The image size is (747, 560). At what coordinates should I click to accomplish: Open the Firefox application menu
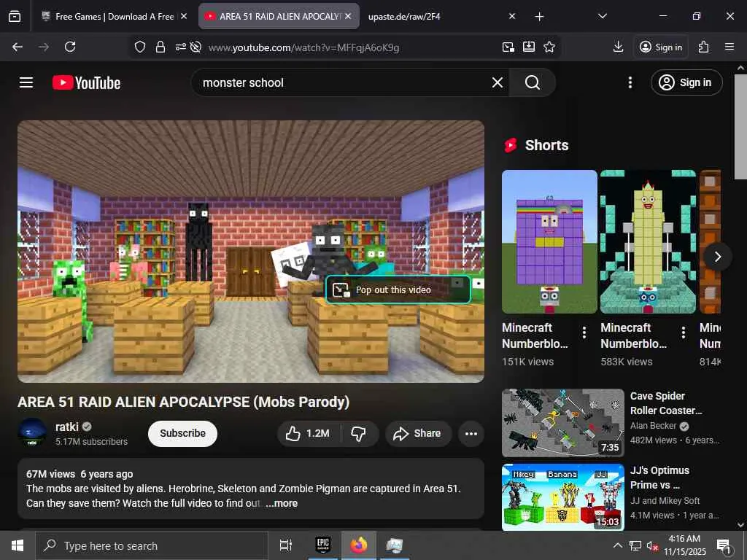[729, 47]
